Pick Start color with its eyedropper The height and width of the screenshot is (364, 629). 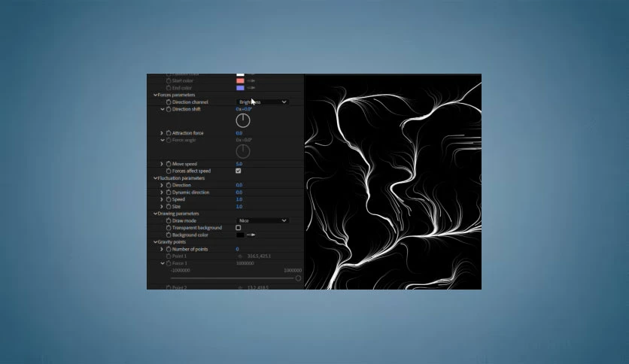pyautogui.click(x=251, y=81)
